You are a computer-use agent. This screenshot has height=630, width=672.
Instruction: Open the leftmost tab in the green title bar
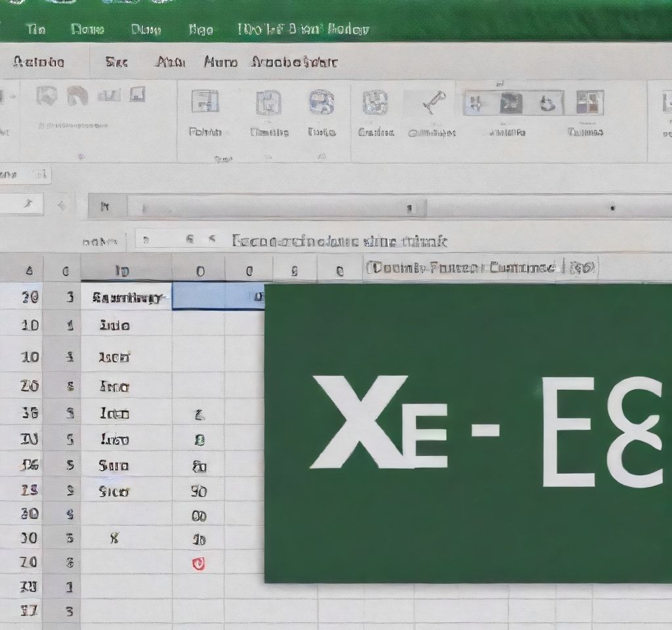[35, 29]
